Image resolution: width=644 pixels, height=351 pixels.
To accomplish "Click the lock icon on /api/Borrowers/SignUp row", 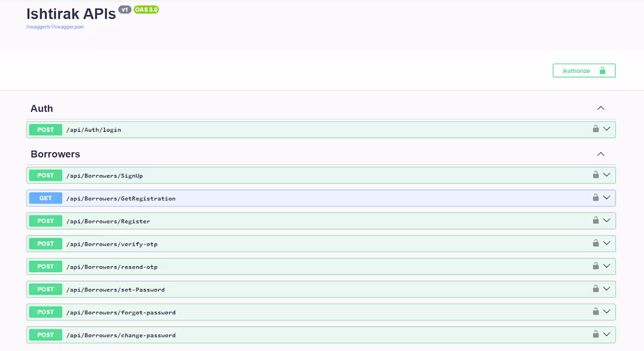I will pos(595,175).
